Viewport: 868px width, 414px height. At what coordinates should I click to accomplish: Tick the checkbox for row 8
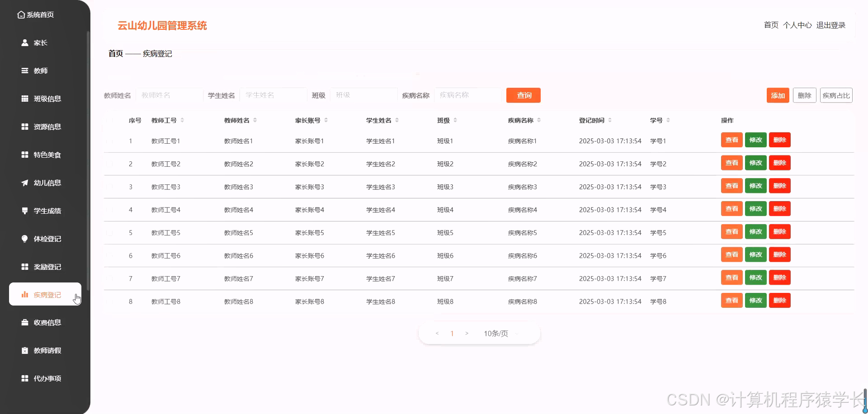pos(109,301)
